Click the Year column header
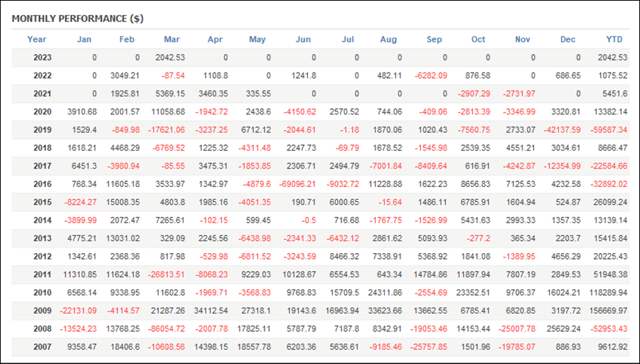The height and width of the screenshot is (364, 640). tap(37, 40)
